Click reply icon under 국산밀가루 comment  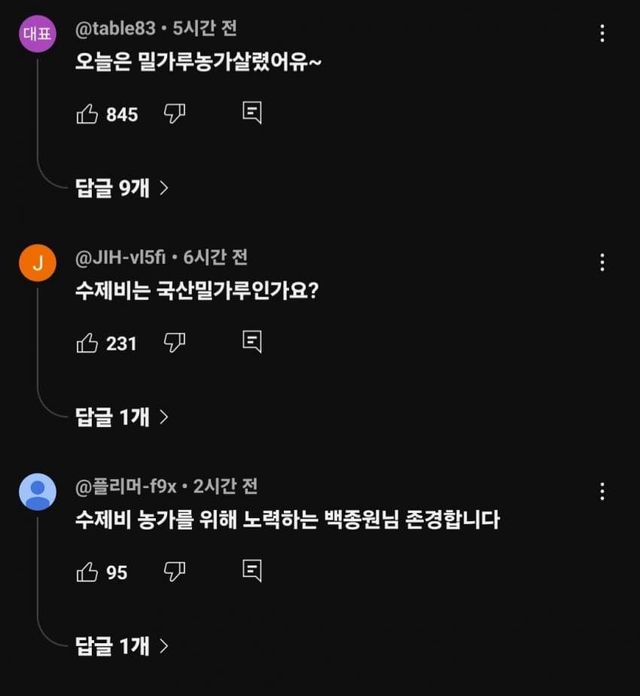tap(252, 343)
